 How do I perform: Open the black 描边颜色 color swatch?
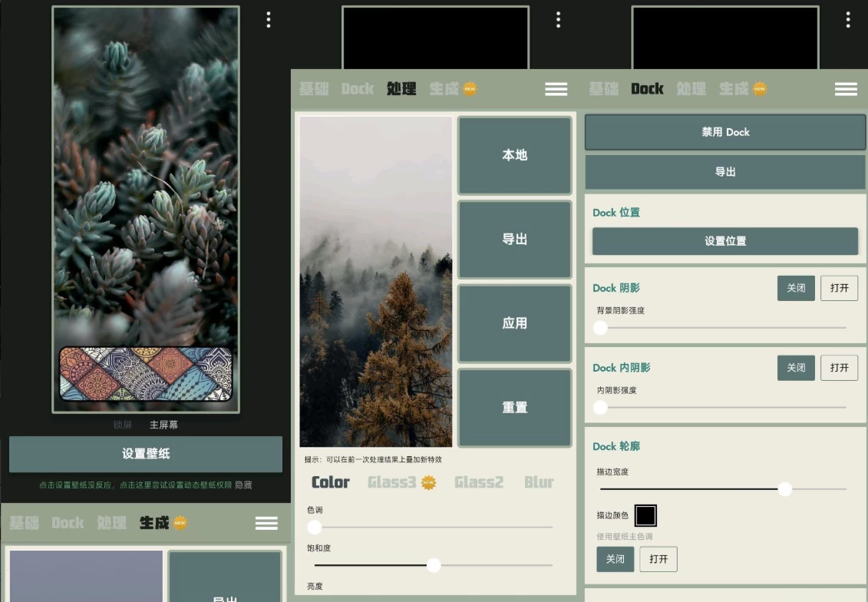point(645,515)
